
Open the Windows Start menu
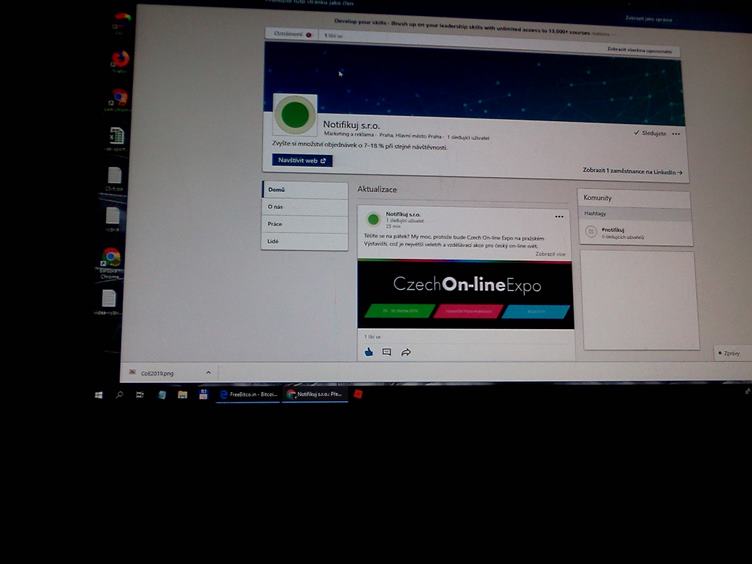(x=99, y=395)
